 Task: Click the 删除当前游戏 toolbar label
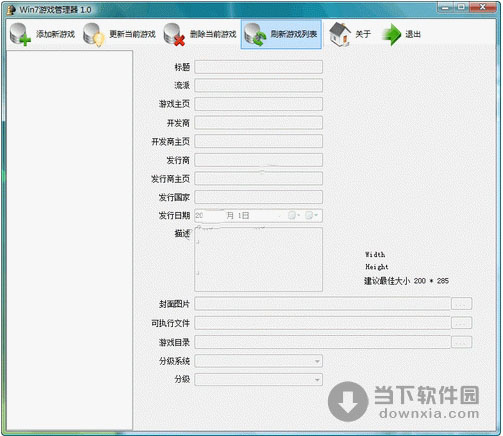tap(213, 34)
